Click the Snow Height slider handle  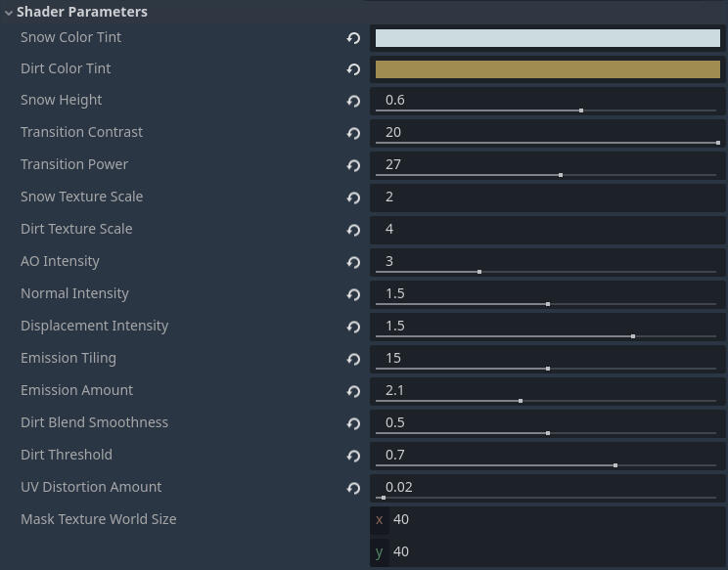tap(581, 110)
